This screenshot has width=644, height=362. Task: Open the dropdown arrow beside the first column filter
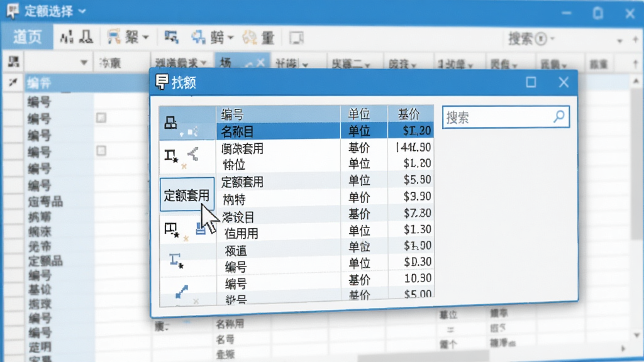[x=84, y=63]
